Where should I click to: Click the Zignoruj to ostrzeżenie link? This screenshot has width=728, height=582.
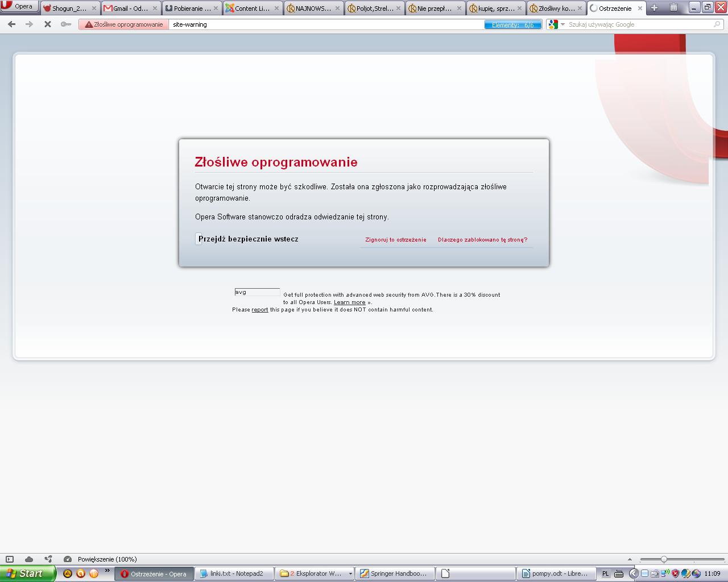point(396,240)
